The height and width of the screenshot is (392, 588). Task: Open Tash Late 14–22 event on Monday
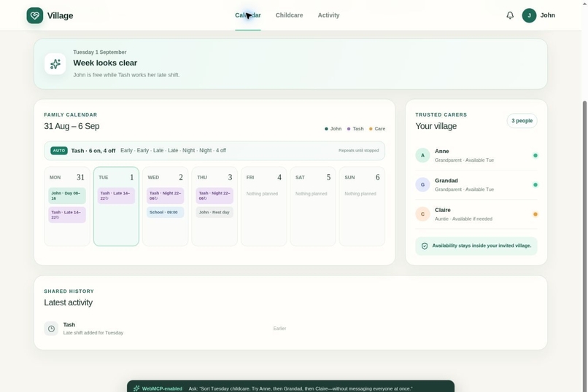[x=67, y=215]
